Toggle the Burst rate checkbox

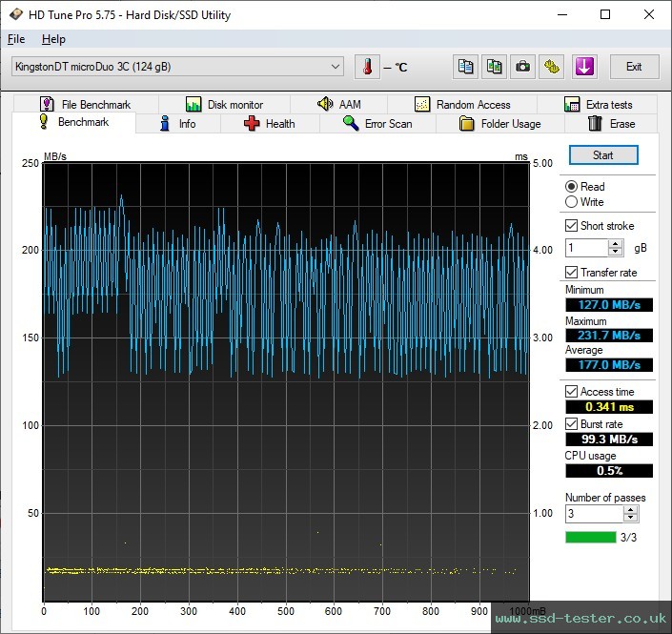571,424
